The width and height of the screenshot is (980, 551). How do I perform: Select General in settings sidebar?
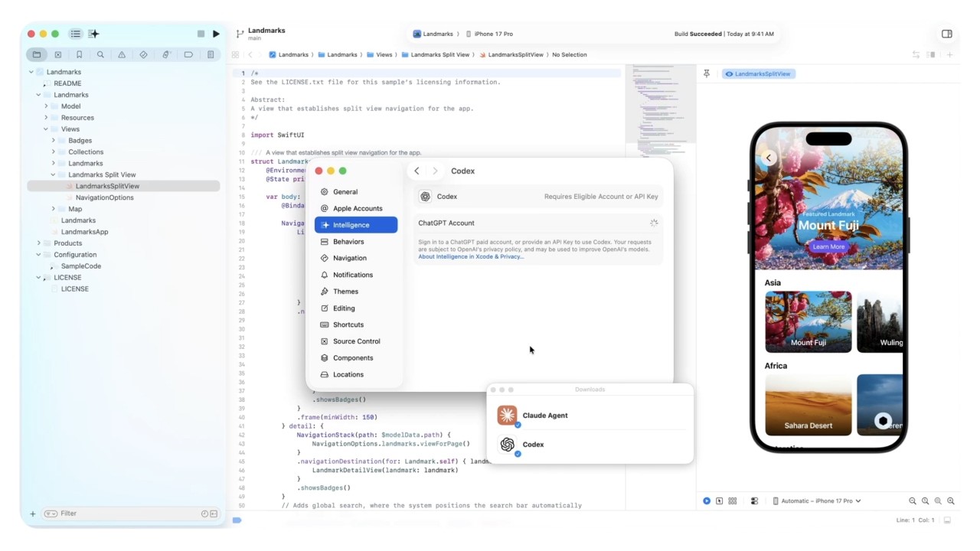[356, 192]
